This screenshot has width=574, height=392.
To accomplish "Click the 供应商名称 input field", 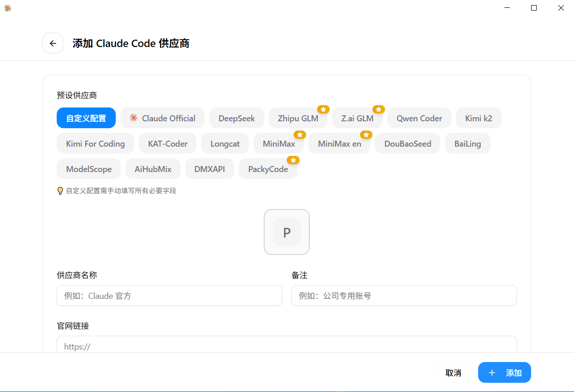I will click(x=169, y=295).
